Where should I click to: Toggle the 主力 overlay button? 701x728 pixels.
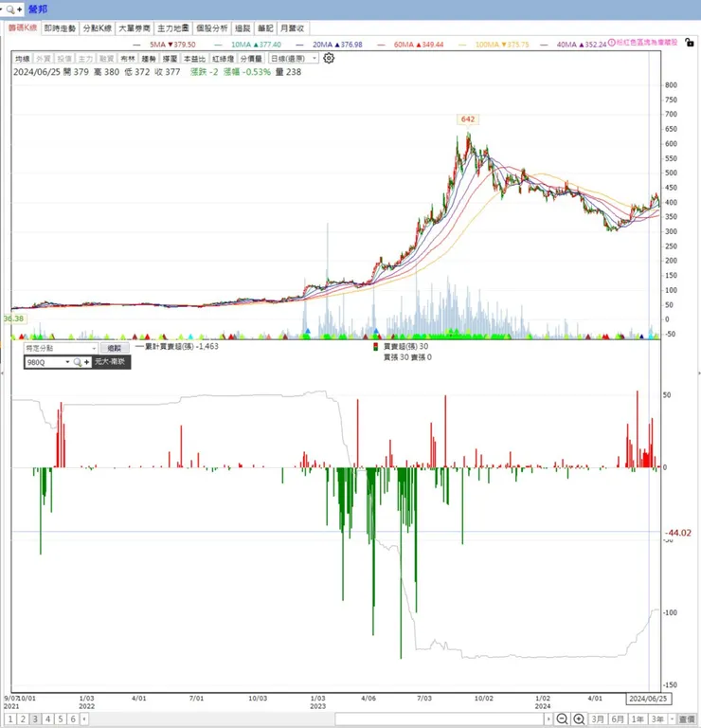click(85, 59)
